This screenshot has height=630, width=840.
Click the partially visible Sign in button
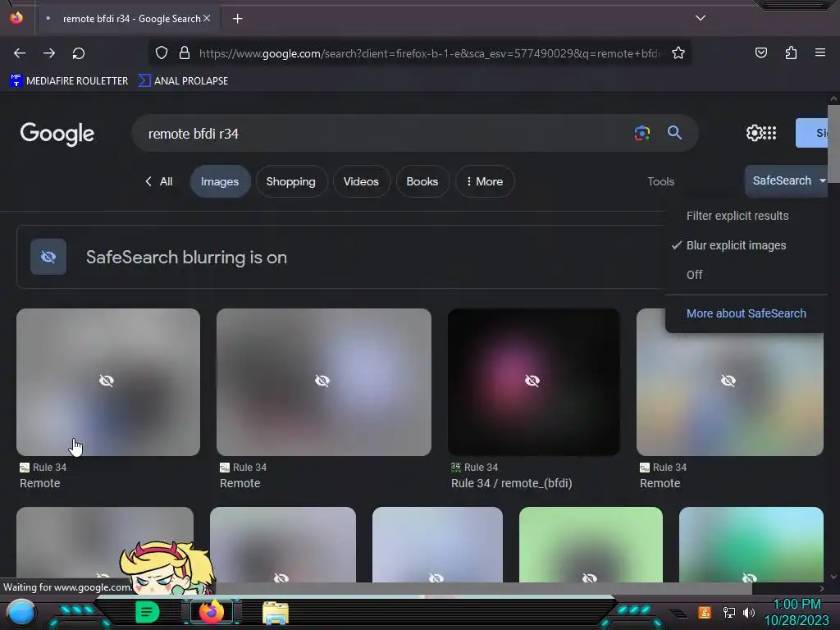812,133
